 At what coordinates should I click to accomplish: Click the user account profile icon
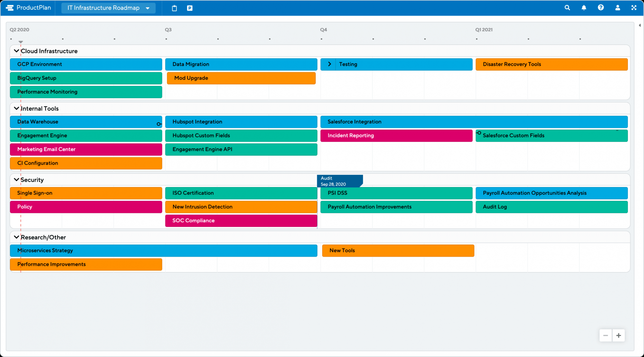point(617,7)
